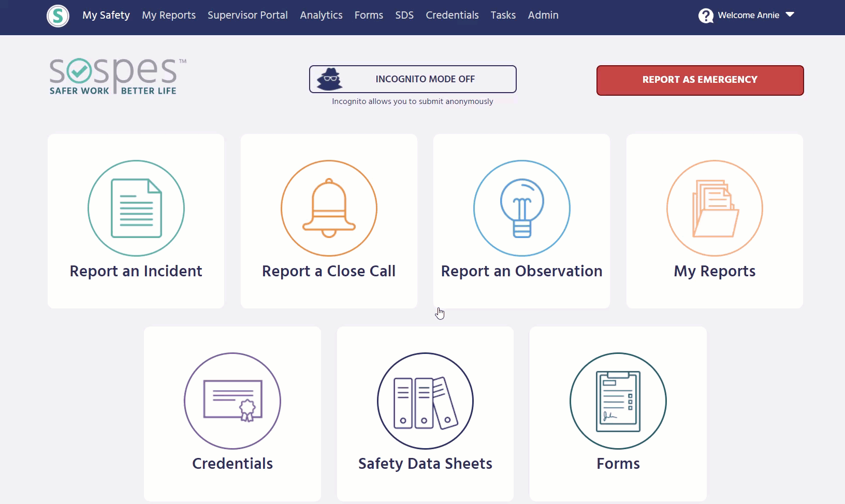845x504 pixels.
Task: Click Report as Emergency button
Action: point(700,80)
